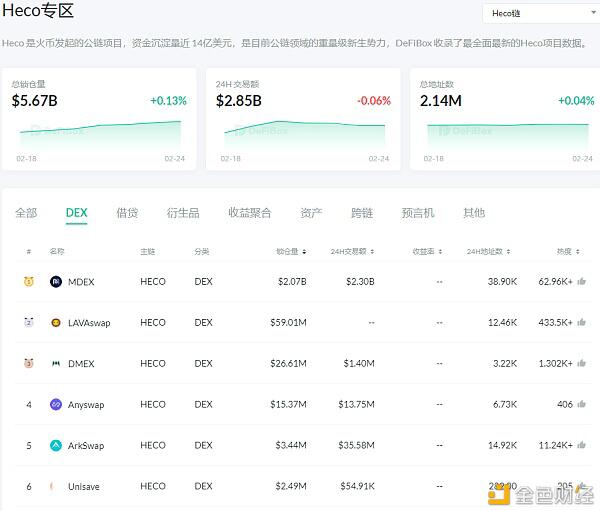Click ArkSwap 24H volume $35.58M

pyautogui.click(x=356, y=445)
